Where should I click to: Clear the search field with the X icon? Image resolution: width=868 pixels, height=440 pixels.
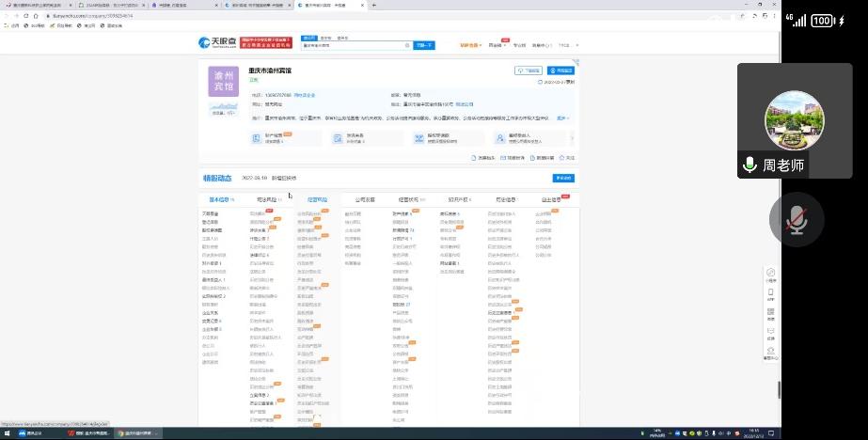pyautogui.click(x=406, y=44)
